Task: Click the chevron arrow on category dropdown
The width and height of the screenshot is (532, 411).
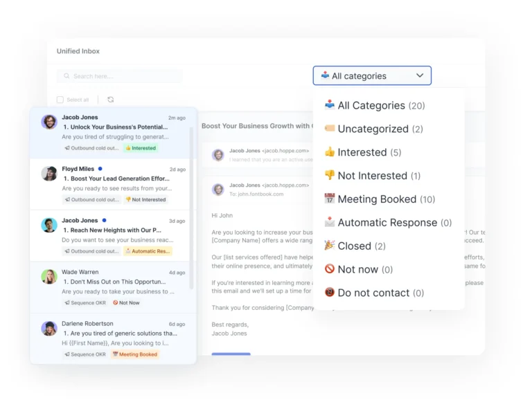Action: [x=420, y=76]
